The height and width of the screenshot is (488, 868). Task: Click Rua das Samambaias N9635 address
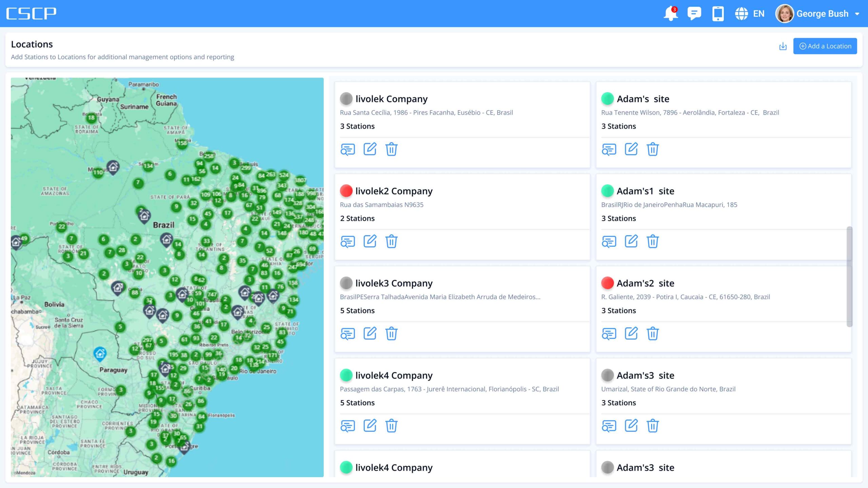(x=381, y=205)
